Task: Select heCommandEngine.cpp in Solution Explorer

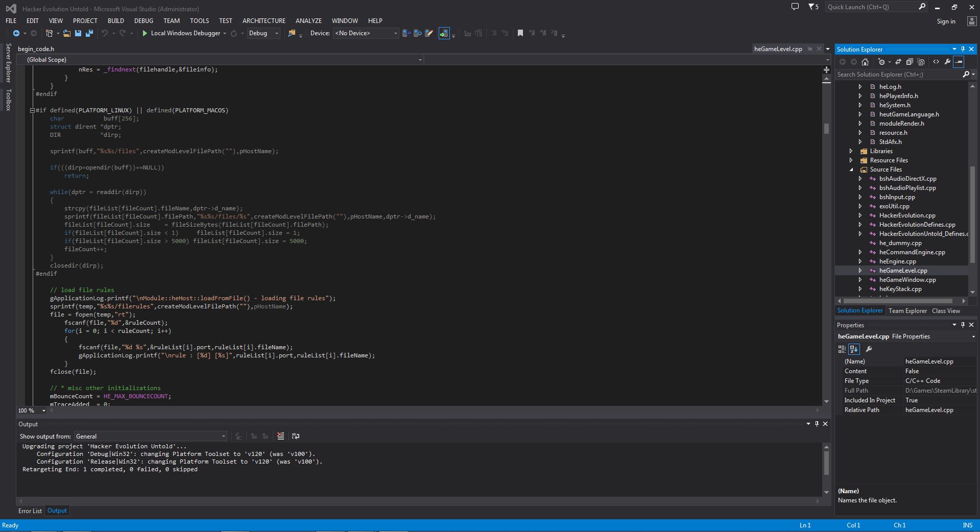Action: click(912, 252)
